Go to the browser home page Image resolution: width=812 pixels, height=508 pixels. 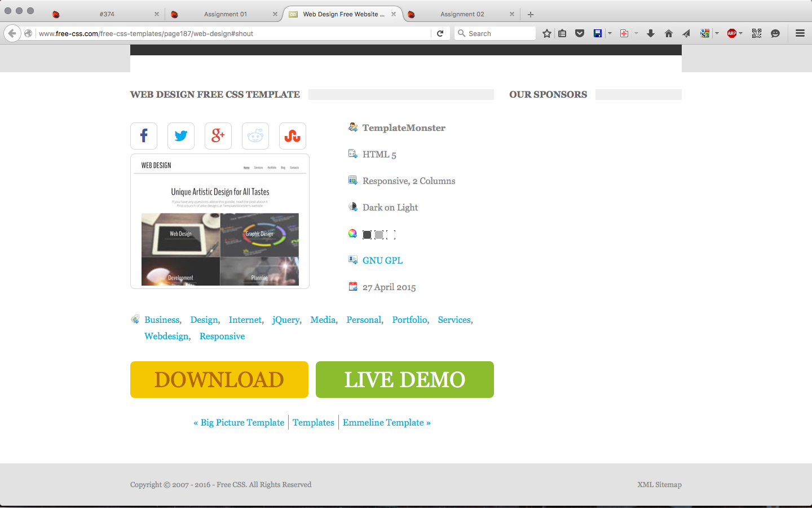coord(669,33)
